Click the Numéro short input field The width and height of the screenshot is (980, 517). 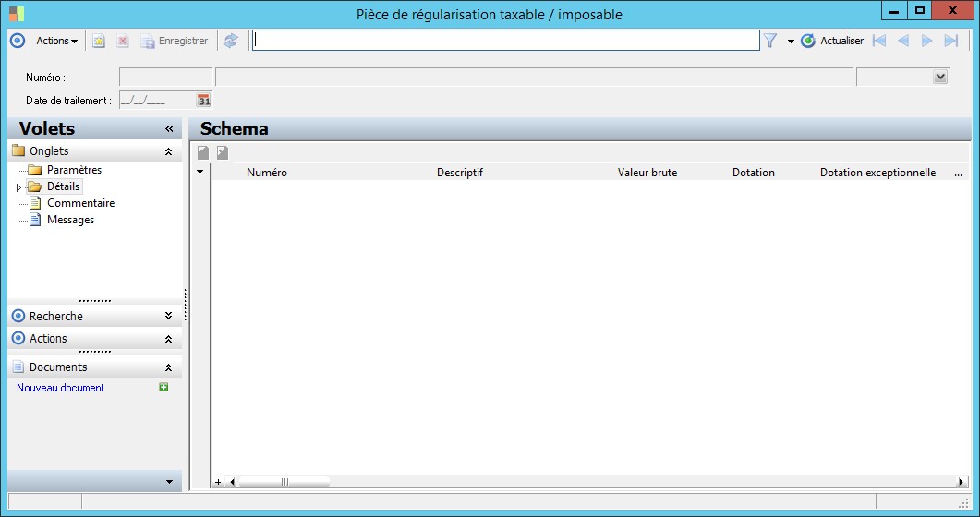[165, 77]
